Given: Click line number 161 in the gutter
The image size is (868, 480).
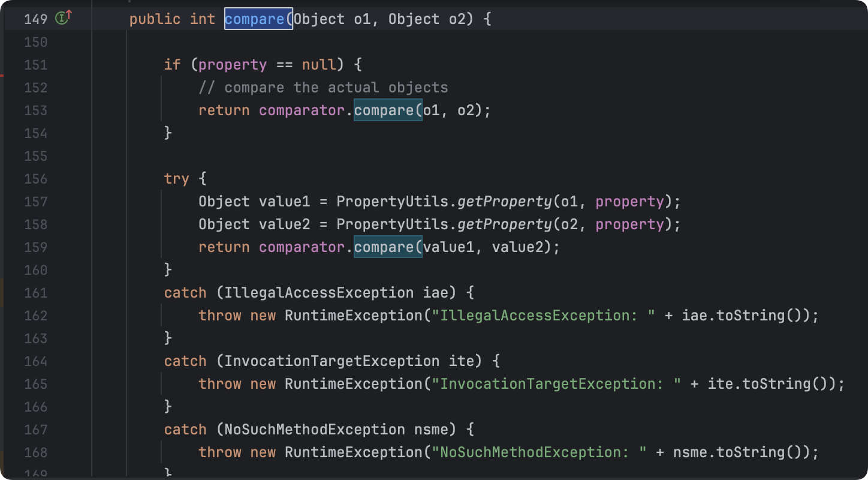Looking at the screenshot, I should click(35, 293).
